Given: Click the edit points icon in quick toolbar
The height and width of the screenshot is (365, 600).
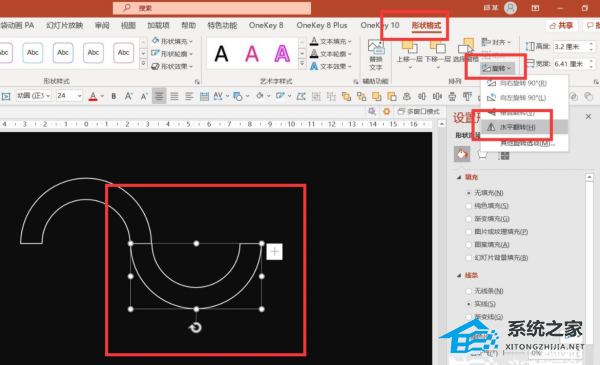Looking at the screenshot, I should coord(301,96).
